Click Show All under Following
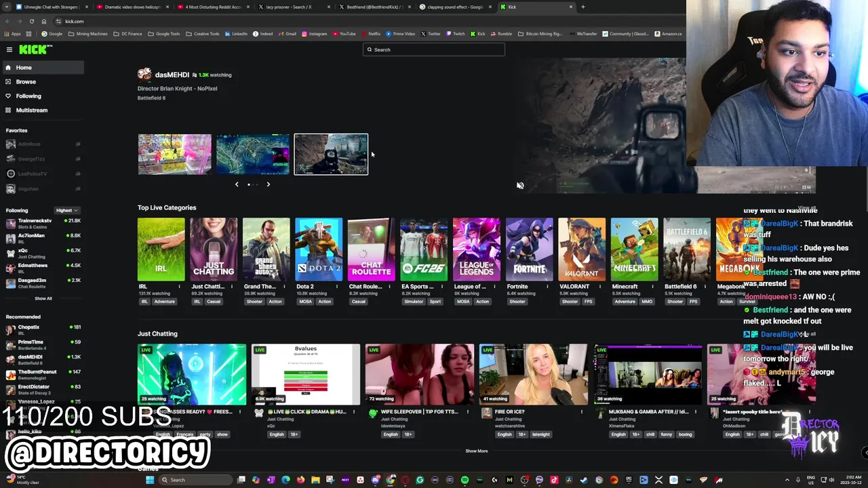 point(43,298)
